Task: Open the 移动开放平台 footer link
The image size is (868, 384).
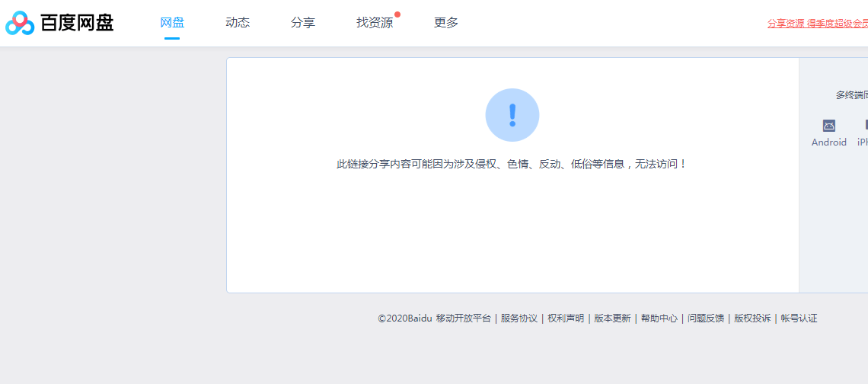Action: tap(464, 318)
